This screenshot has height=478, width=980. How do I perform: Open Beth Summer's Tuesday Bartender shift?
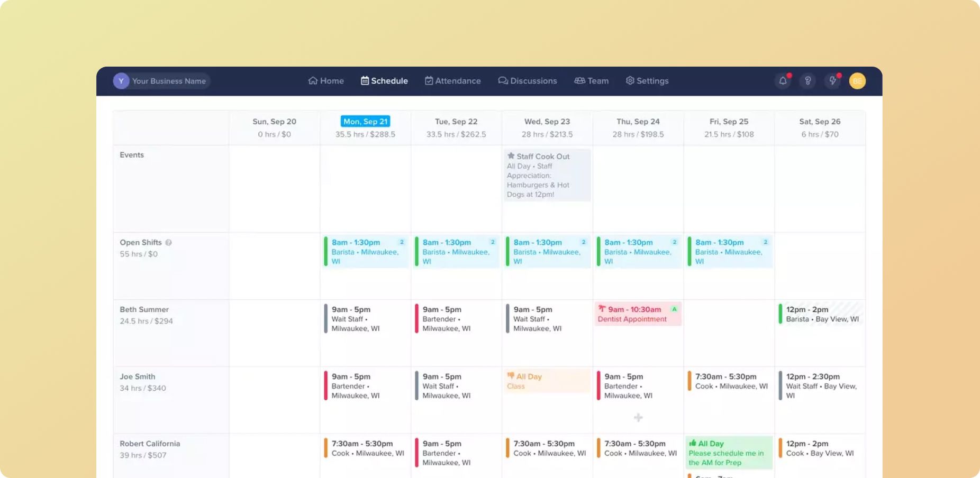tap(457, 319)
